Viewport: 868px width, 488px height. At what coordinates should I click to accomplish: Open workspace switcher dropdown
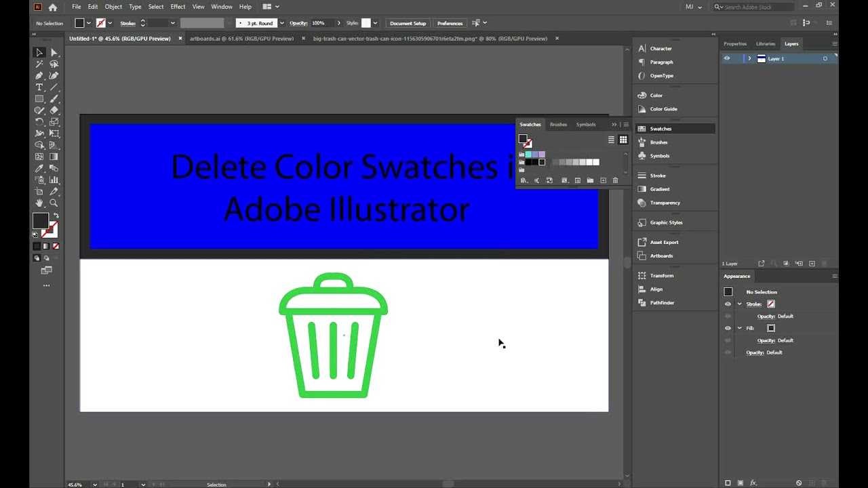271,7
